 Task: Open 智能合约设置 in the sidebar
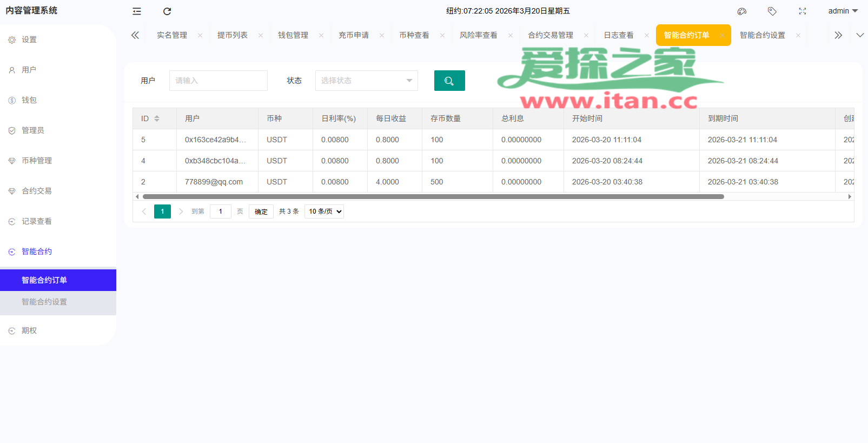(x=44, y=302)
